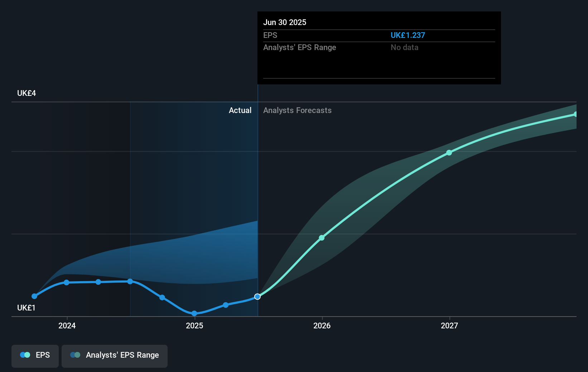Image resolution: width=588 pixels, height=372 pixels.
Task: Click the UK£1 y-axis label
Action: coord(26,308)
